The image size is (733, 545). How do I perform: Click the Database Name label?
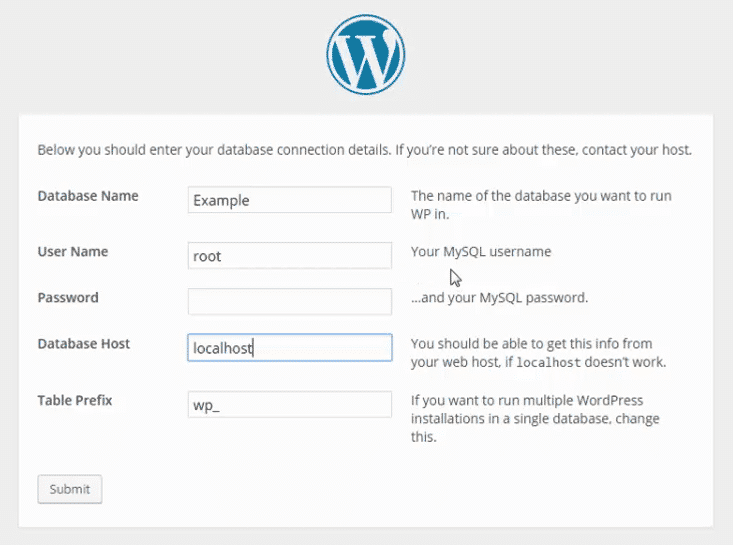coord(88,196)
